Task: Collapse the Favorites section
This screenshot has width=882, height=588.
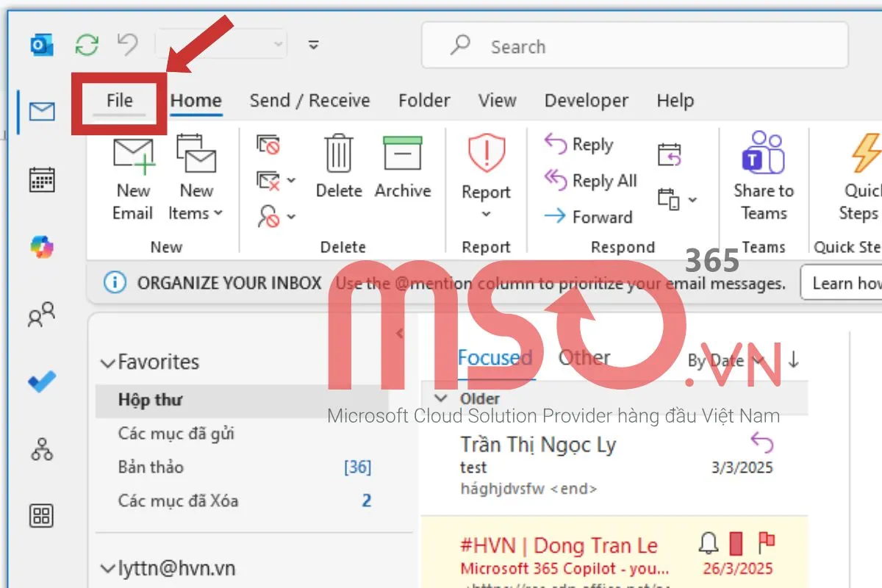Action: [107, 362]
